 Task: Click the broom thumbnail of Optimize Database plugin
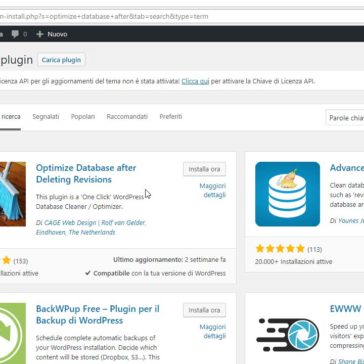[x=13, y=194]
